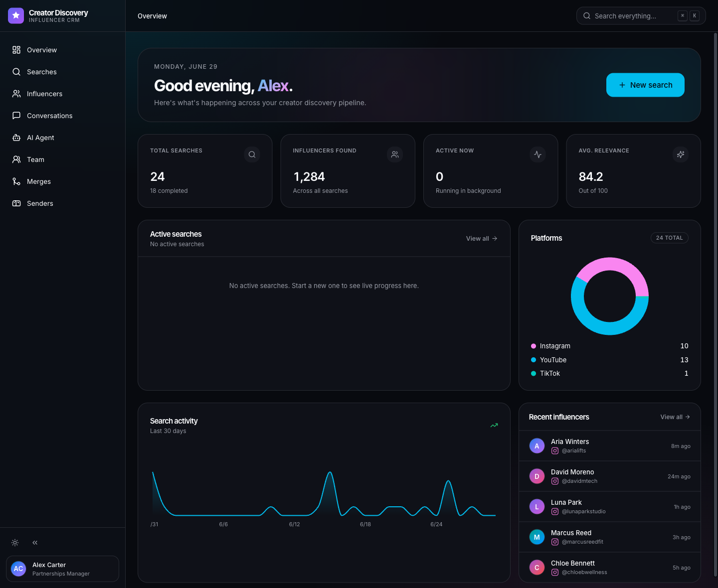Click the search icon in Total Searches card
This screenshot has height=588, width=718.
(252, 154)
